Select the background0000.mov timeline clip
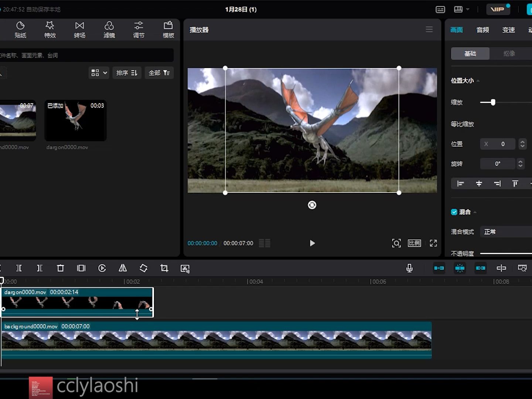532x399 pixels. 216,340
